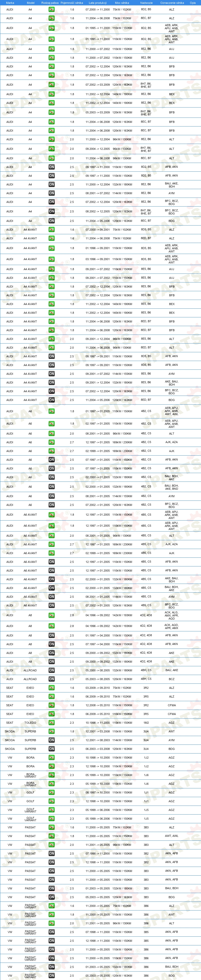Select engine code BCZ in Allroad row
This screenshot has width=201, height=980.
[172, 679]
